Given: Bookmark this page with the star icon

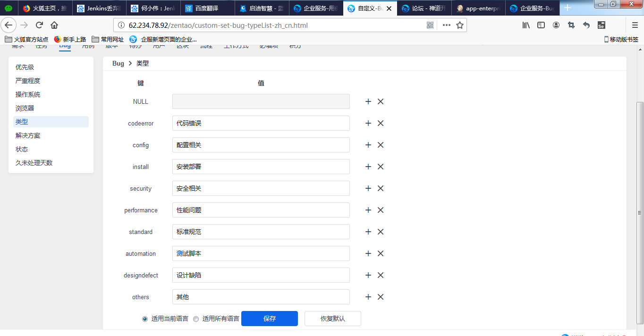Looking at the screenshot, I should 459,25.
